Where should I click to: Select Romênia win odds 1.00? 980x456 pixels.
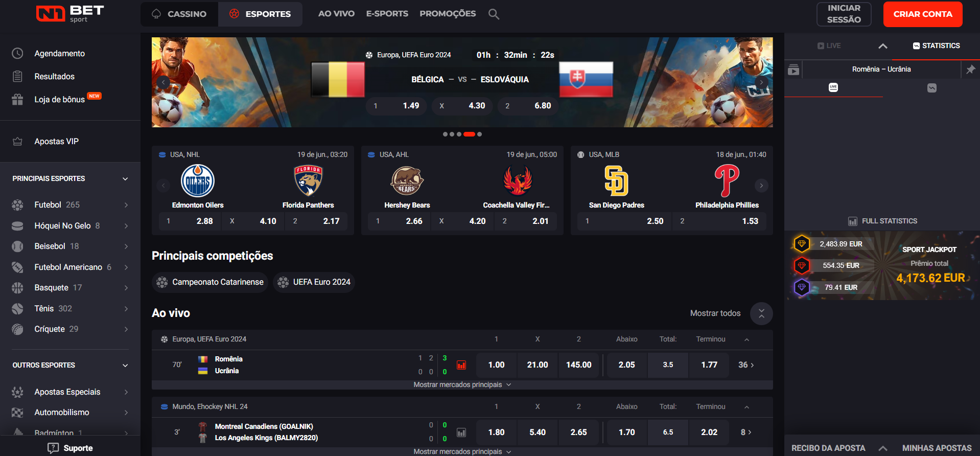(496, 364)
